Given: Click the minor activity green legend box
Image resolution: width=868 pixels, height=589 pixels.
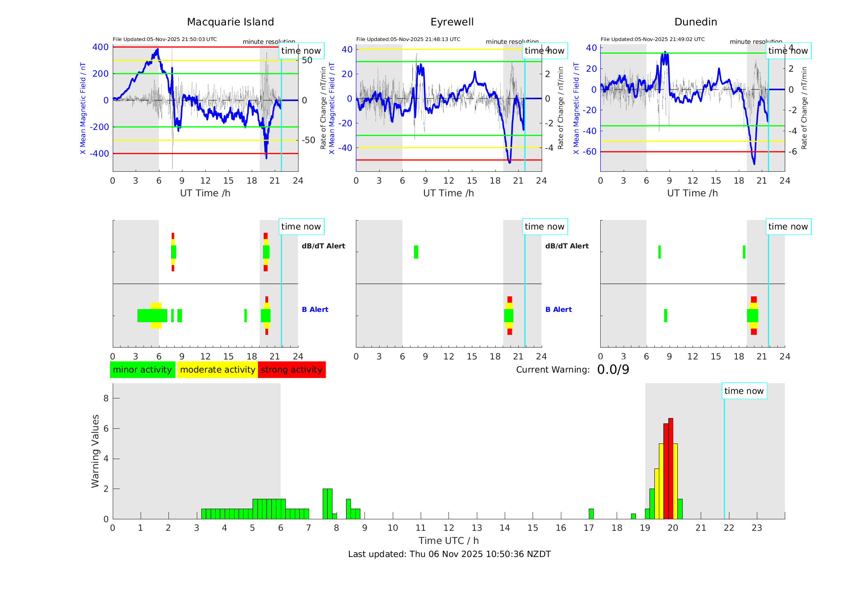Looking at the screenshot, I should coord(142,370).
